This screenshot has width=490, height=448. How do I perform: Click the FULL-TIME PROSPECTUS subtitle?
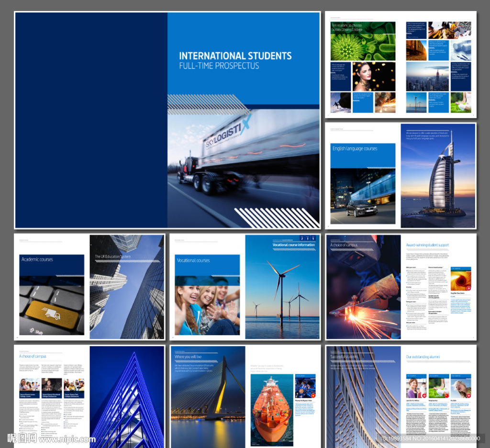pyautogui.click(x=219, y=66)
